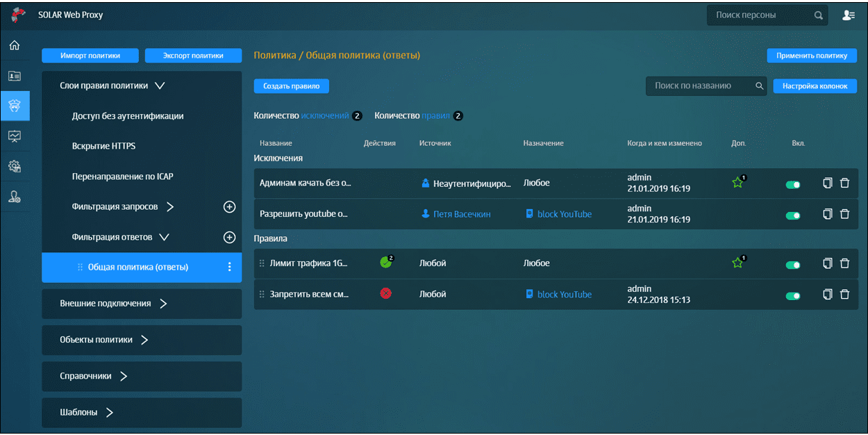Image resolution: width=868 pixels, height=435 pixels.
Task: Copy the Админам качать без о... rule
Action: tap(827, 183)
